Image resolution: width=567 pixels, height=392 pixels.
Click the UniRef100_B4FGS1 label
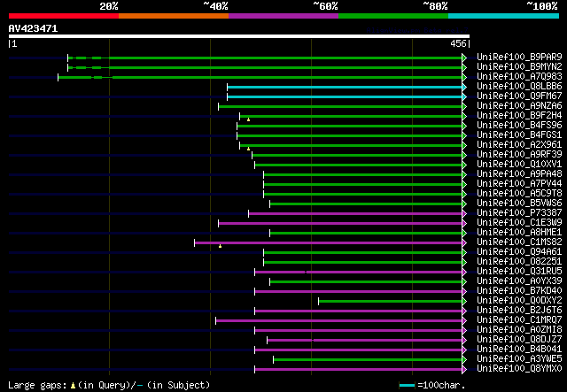[x=519, y=135]
